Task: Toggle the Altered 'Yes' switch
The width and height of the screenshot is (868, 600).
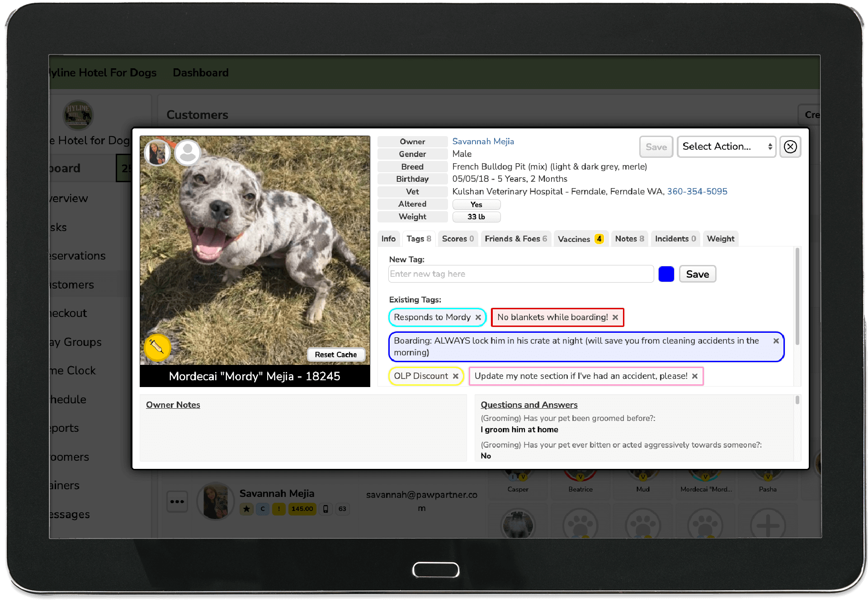Action: (476, 204)
